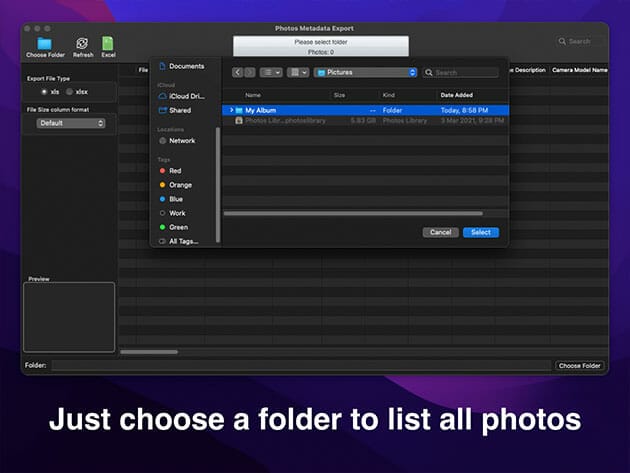630x473 pixels.
Task: Open iCloud Drive in the sidebar
Action: [185, 96]
